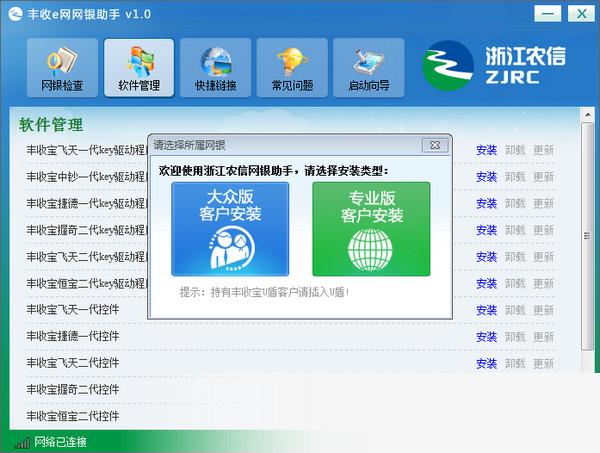
Task: Open 常见问题 lightbulb icon
Action: [292, 68]
